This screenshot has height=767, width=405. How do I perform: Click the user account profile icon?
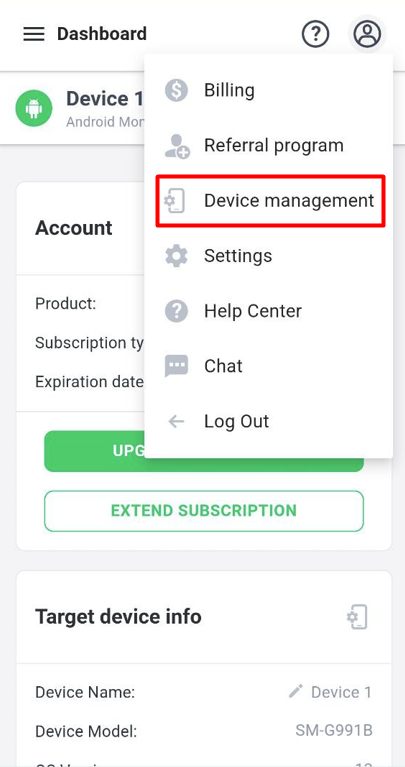pos(367,34)
